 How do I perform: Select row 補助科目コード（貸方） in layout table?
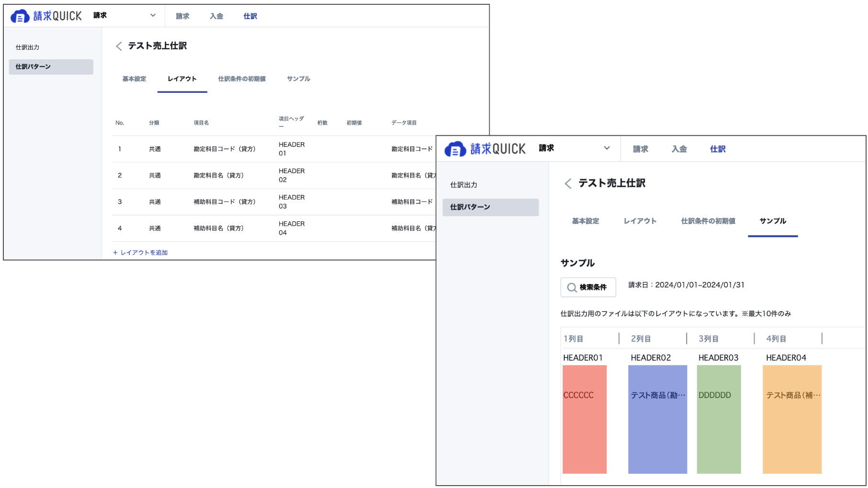(x=274, y=202)
